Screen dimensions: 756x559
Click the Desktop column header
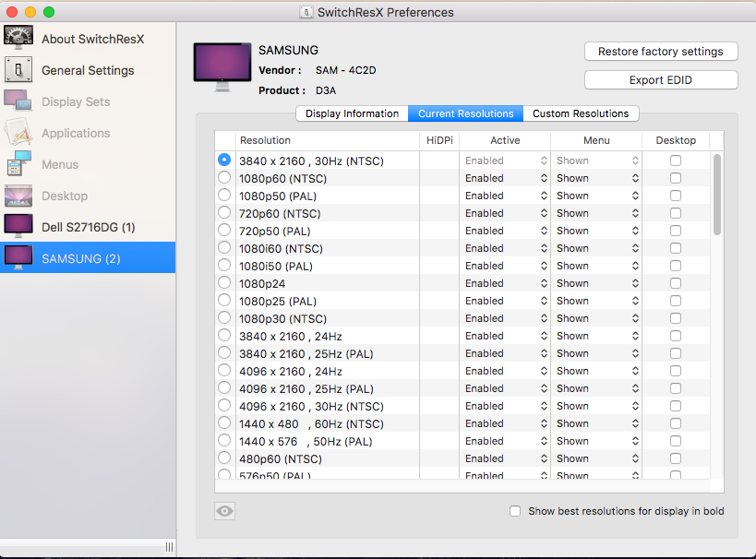pos(676,140)
